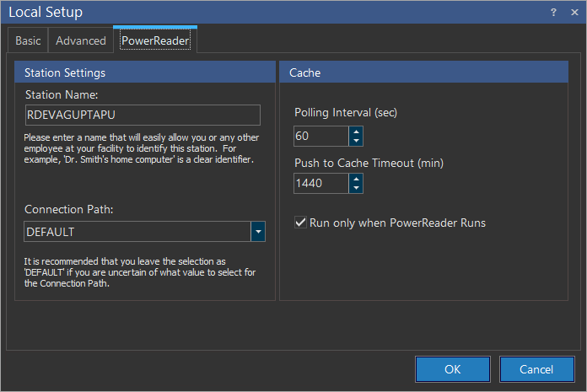Image resolution: width=587 pixels, height=392 pixels.
Task: Increase Polling Interval with up arrow
Action: [x=356, y=132]
